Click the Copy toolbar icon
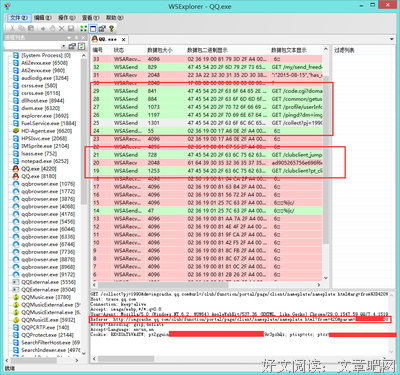 (x=22, y=29)
